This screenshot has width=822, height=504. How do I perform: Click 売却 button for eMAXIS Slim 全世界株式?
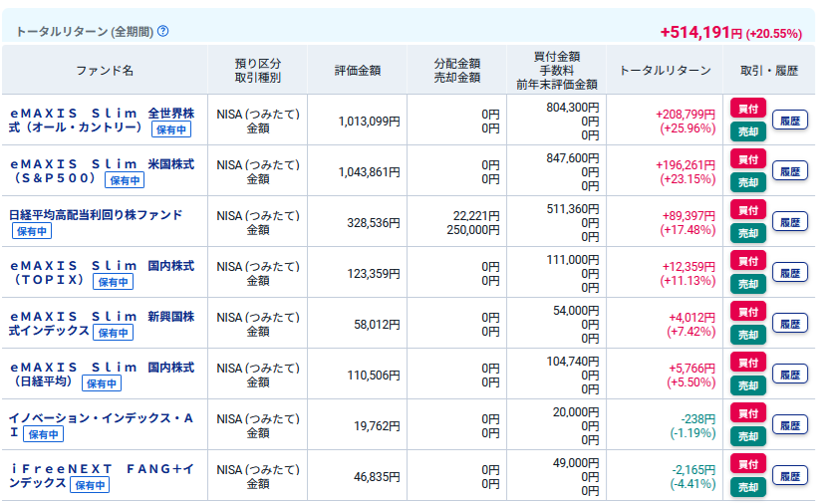pos(748,131)
